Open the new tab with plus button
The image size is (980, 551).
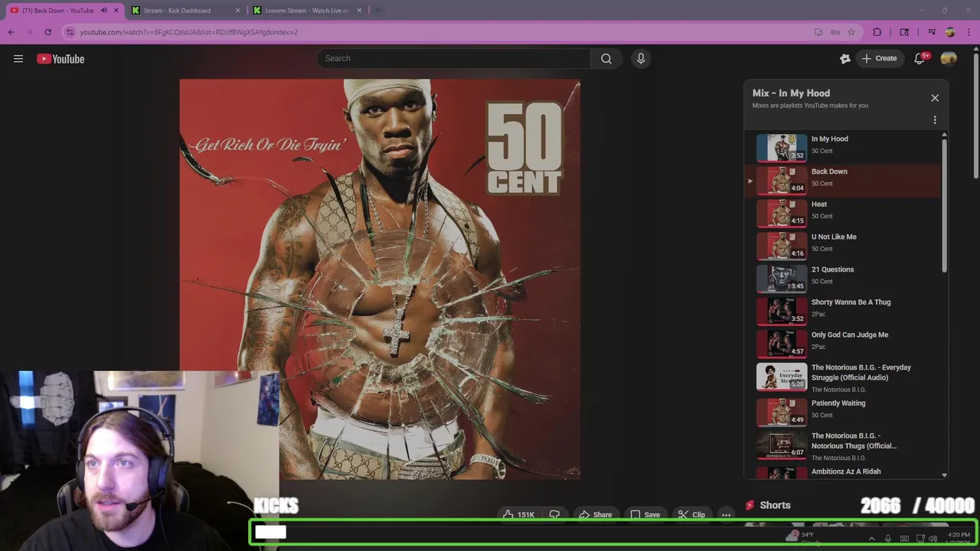[x=377, y=11]
